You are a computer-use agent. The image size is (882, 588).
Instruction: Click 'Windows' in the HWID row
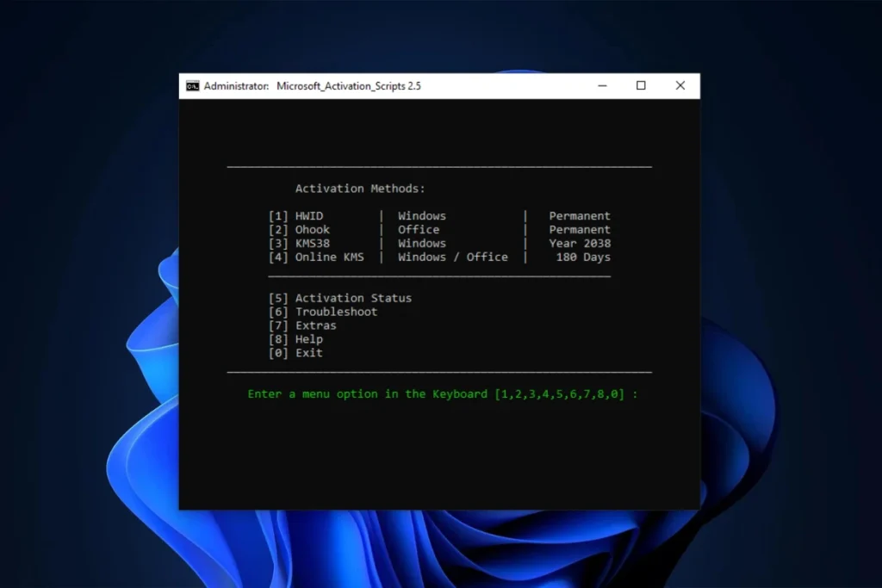pyautogui.click(x=422, y=216)
